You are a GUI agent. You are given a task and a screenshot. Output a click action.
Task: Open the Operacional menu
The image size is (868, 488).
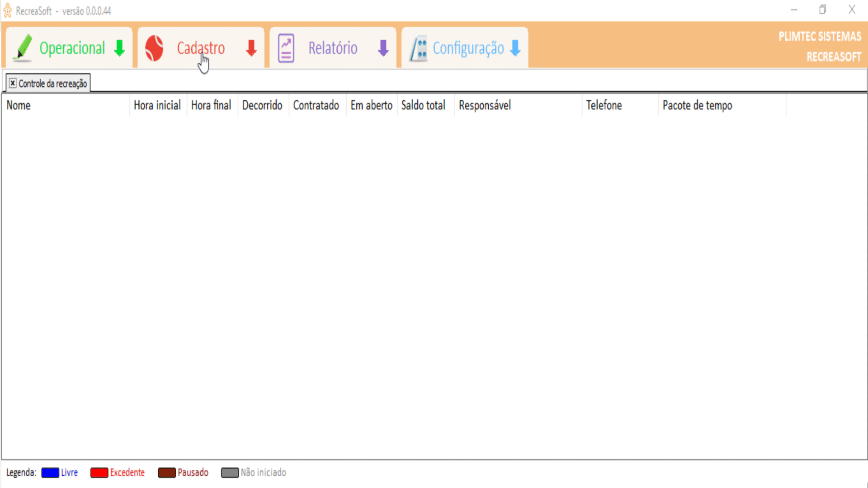[x=69, y=48]
